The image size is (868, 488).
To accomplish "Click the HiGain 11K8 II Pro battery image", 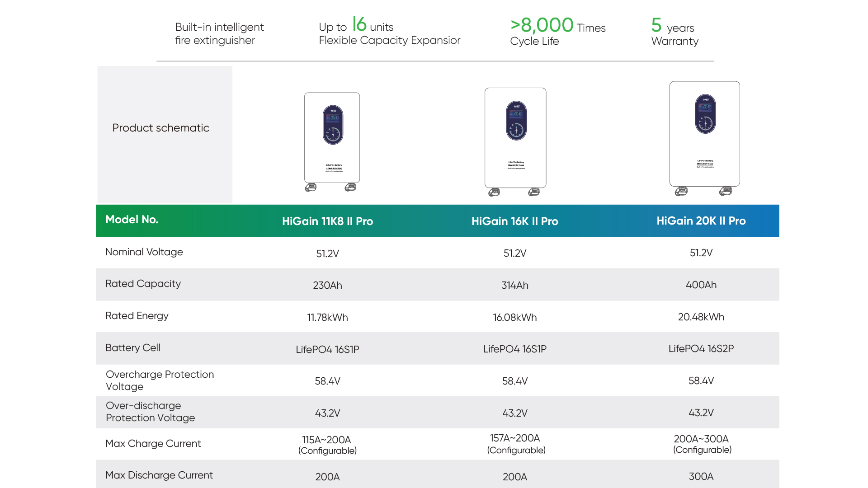I will pos(332,140).
